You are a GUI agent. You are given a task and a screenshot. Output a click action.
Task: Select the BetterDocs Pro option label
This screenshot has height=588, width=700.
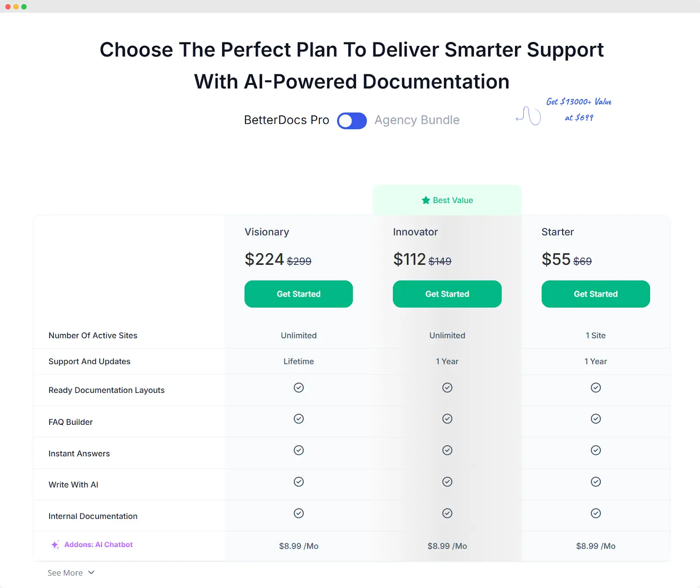(287, 120)
